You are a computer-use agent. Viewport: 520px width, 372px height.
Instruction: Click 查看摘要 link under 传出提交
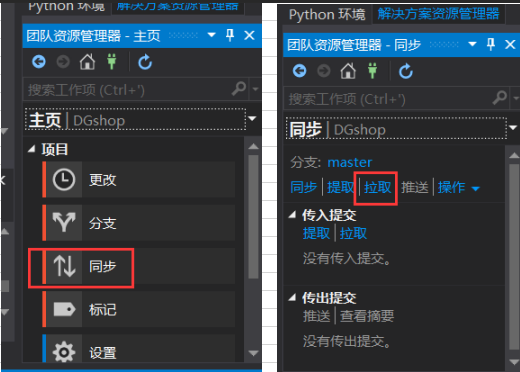[x=367, y=316]
